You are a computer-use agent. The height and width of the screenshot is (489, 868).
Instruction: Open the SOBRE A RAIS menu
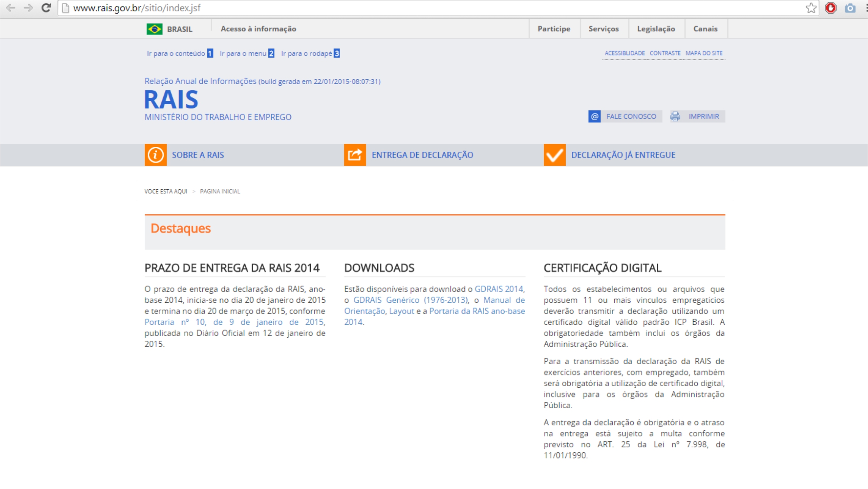pyautogui.click(x=198, y=155)
